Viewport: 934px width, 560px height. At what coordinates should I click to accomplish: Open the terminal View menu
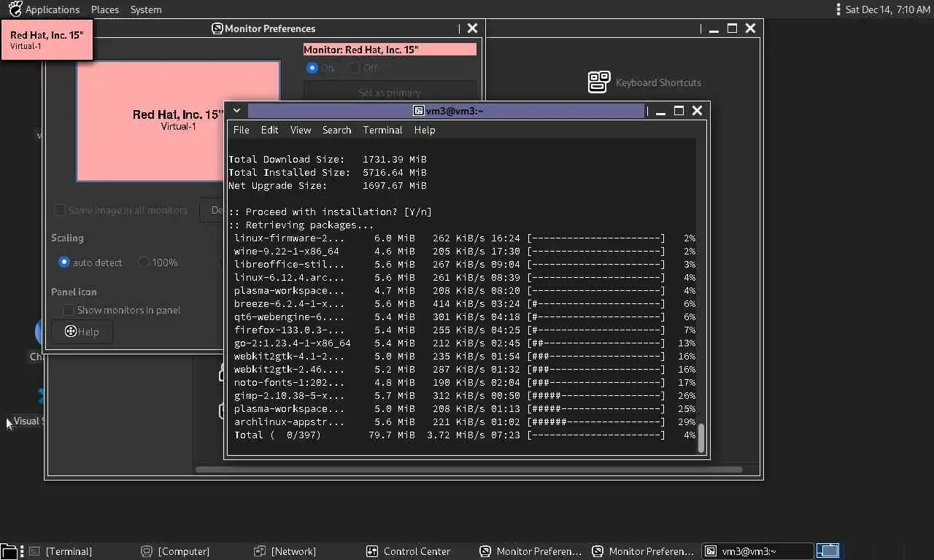point(301,130)
